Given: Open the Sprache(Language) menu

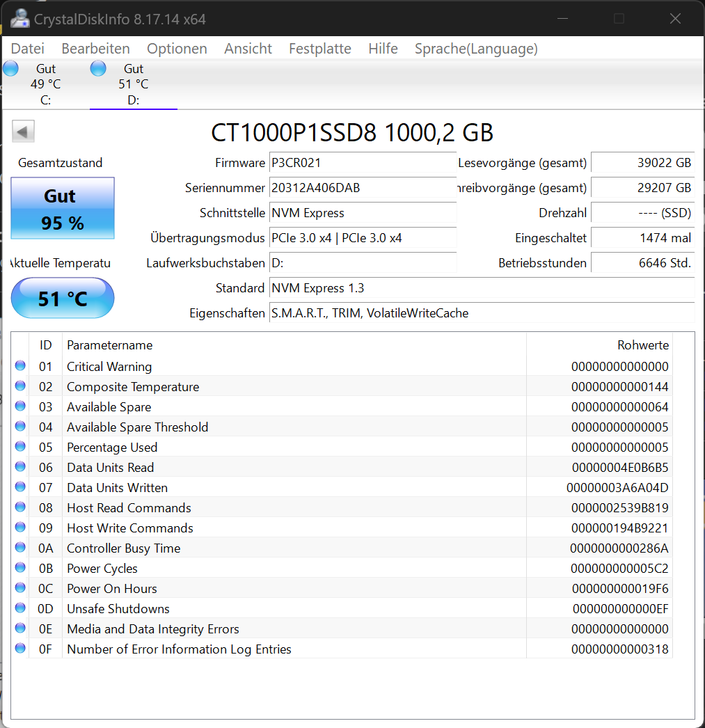Looking at the screenshot, I should [476, 48].
